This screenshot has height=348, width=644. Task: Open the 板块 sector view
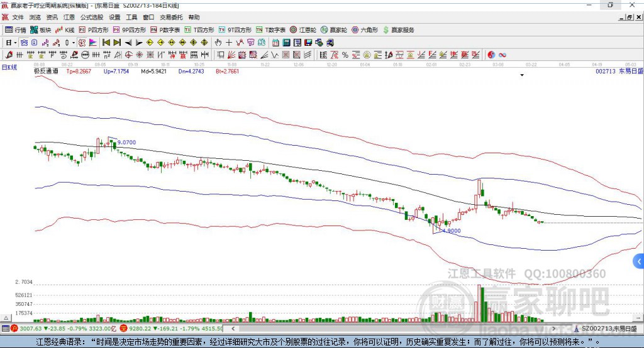pyautogui.click(x=41, y=30)
